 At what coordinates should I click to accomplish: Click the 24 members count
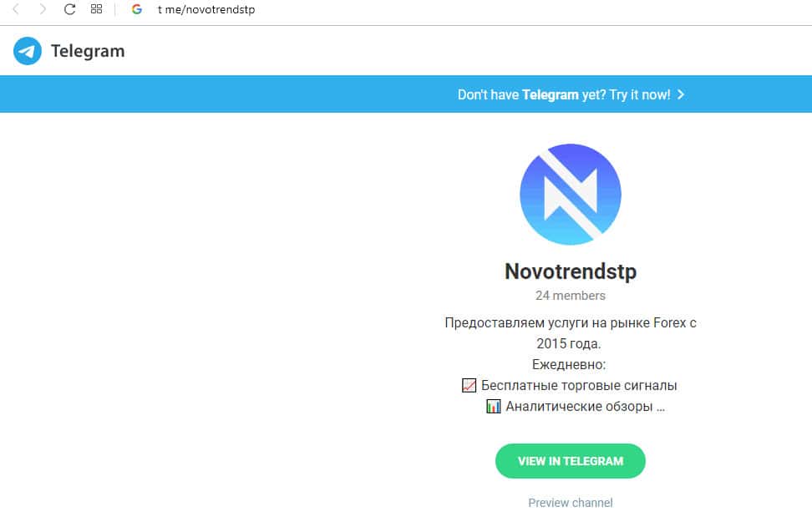(571, 296)
